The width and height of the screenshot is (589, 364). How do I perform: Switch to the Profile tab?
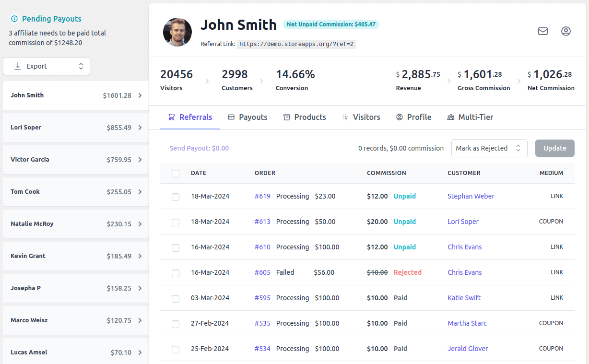tap(414, 117)
